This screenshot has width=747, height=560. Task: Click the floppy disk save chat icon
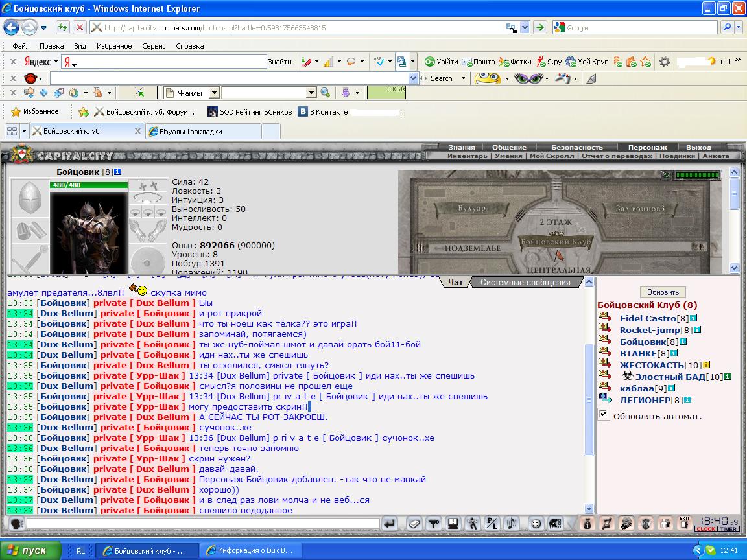click(453, 524)
